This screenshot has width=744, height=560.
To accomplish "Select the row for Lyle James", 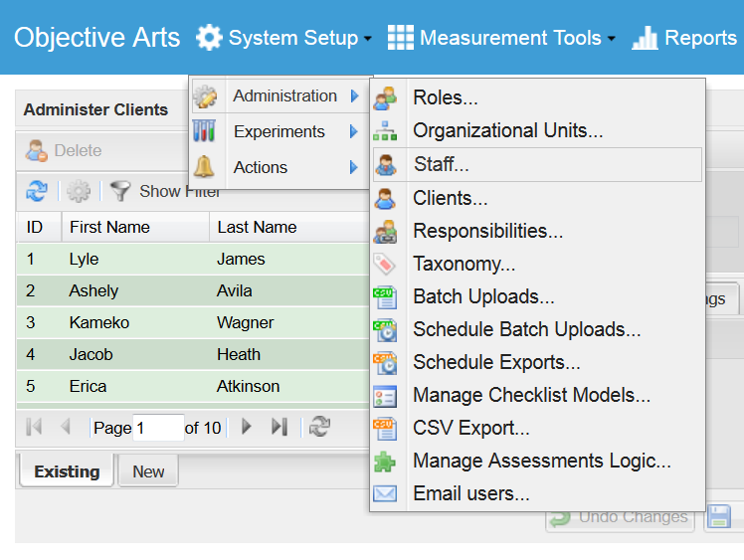I will (x=193, y=260).
